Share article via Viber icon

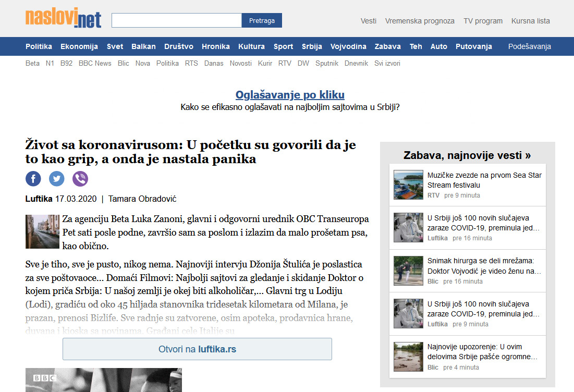coord(80,179)
